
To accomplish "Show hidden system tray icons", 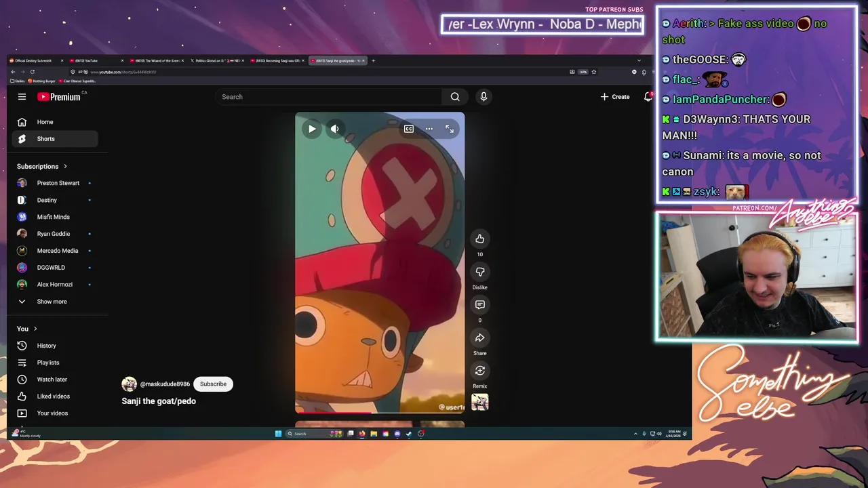I will 635,434.
